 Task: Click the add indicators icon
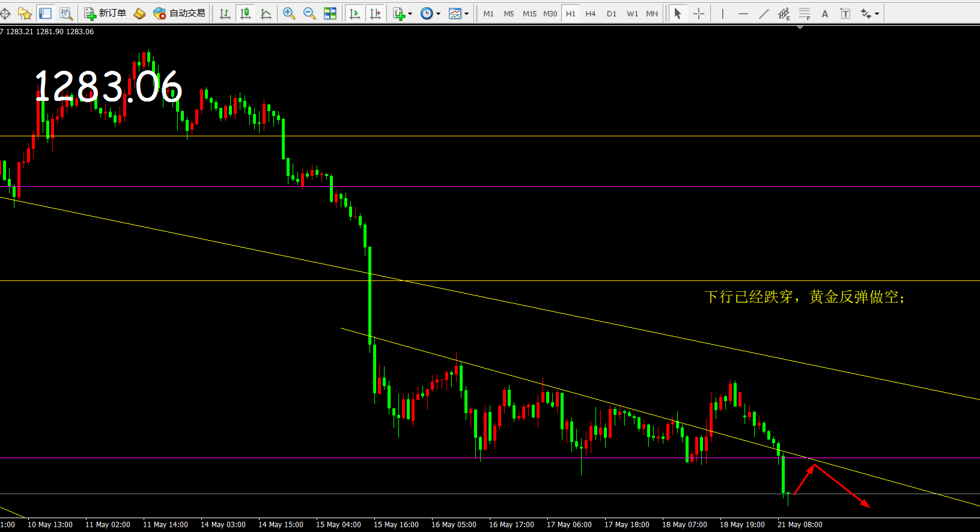click(x=399, y=13)
